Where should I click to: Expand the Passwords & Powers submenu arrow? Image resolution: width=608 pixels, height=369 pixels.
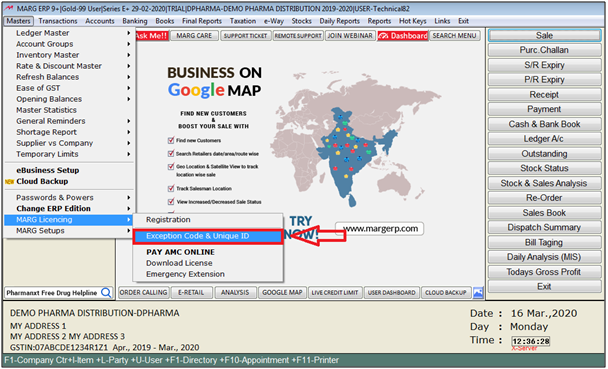click(x=128, y=198)
